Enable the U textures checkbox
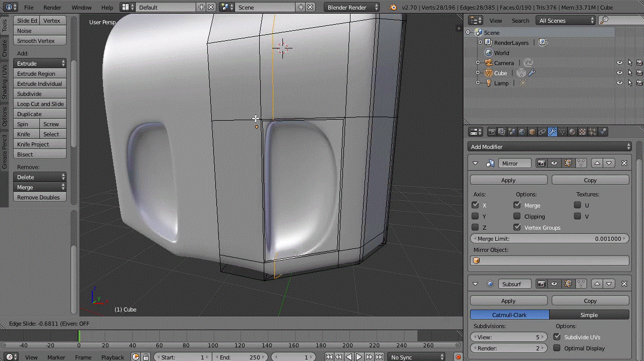Image resolution: width=644 pixels, height=361 pixels. click(x=577, y=205)
